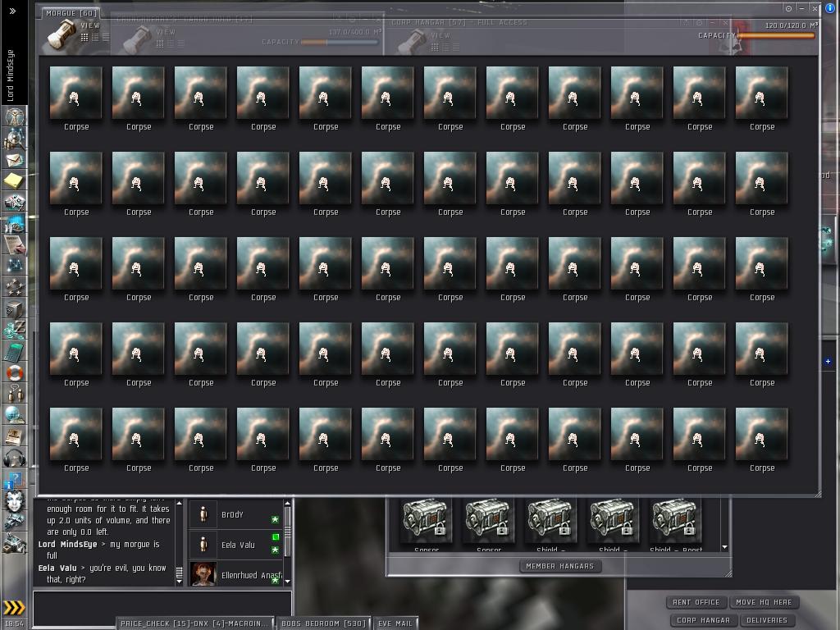Click the Lord MindsEye name label

click(x=10, y=75)
